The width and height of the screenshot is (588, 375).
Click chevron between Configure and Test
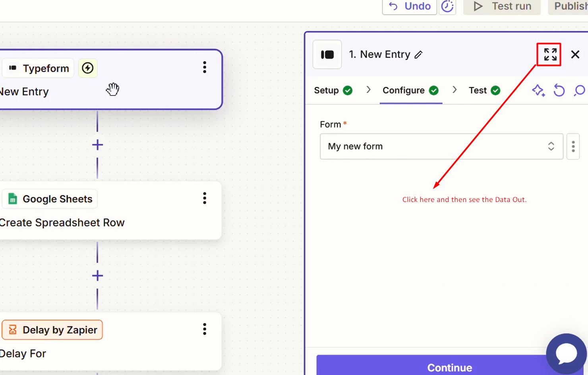coord(455,90)
